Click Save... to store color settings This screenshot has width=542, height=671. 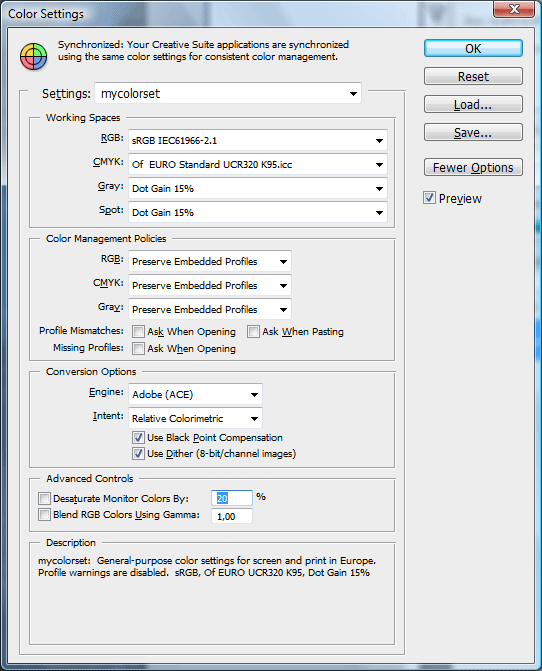(473, 133)
